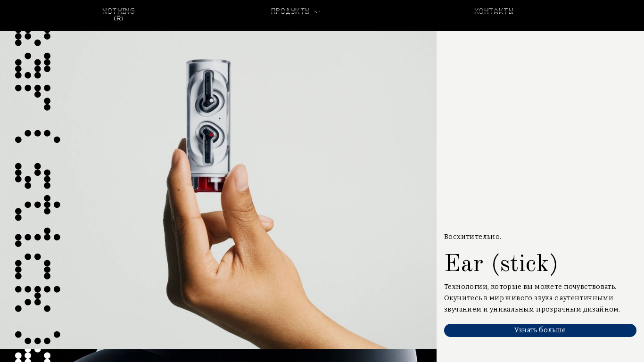Click the Узнать больше button
The width and height of the screenshot is (644, 362).
tap(540, 330)
